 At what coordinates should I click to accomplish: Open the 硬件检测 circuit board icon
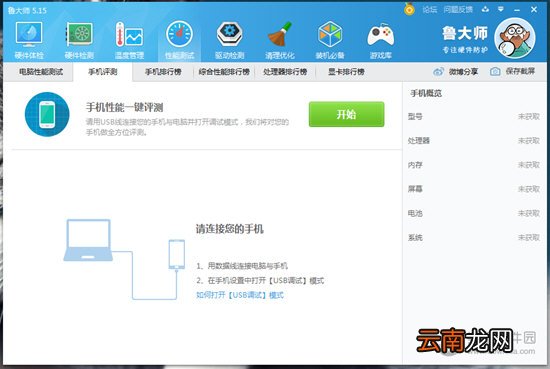(x=79, y=34)
